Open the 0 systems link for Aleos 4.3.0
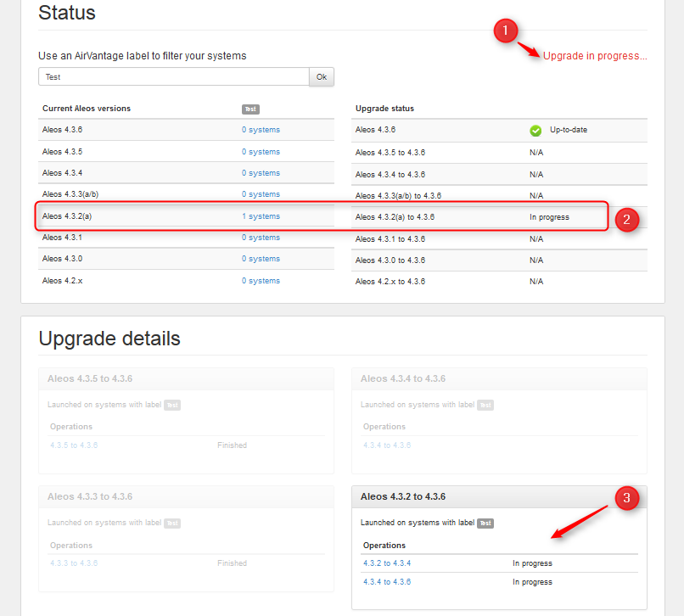 point(261,259)
